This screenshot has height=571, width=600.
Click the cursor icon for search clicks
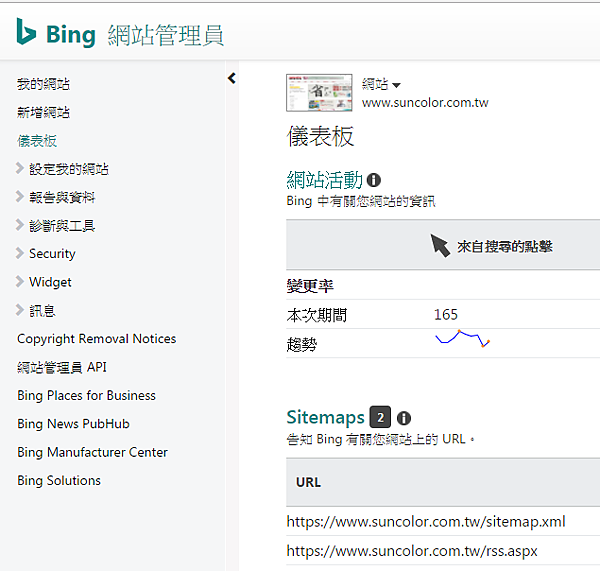click(x=440, y=245)
